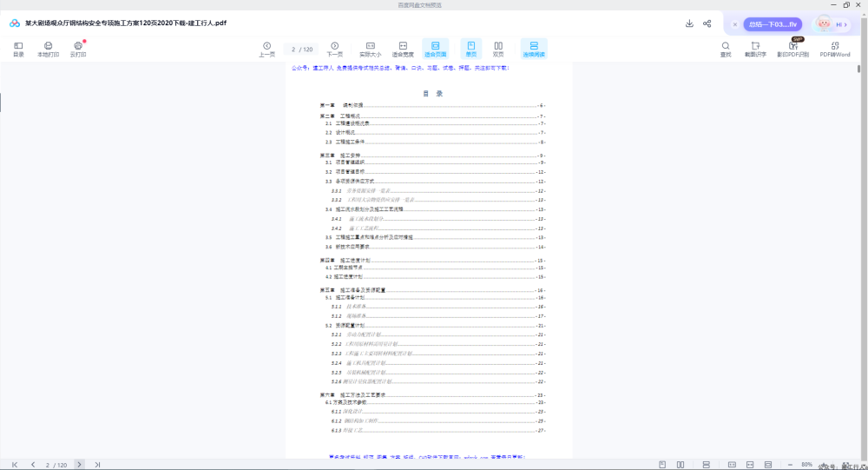
Task: Open TOC entry 第三章 施工安排
Action: 432,156
